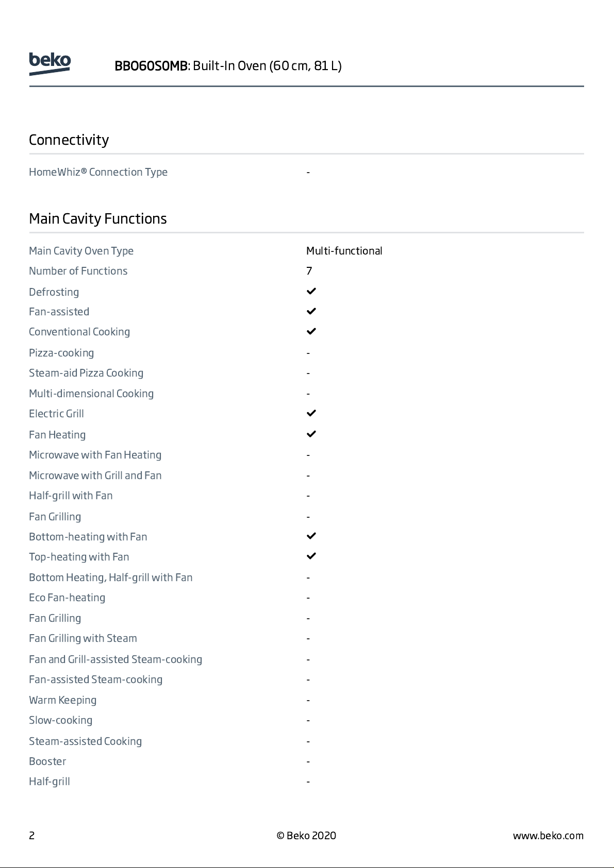Click the Fan Heating checkmark

[x=311, y=434]
